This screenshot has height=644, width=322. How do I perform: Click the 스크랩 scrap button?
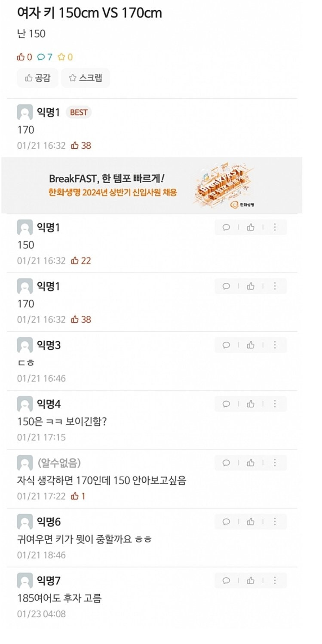point(85,78)
